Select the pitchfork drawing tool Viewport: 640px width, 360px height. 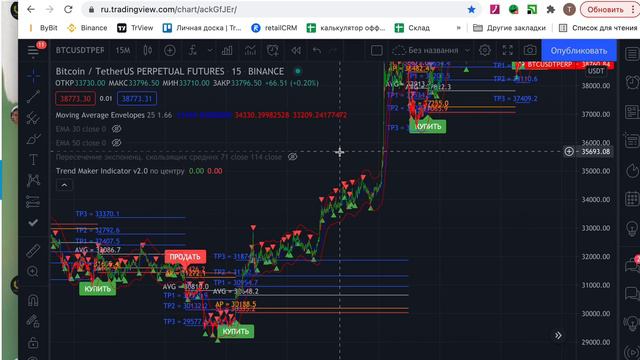33,118
